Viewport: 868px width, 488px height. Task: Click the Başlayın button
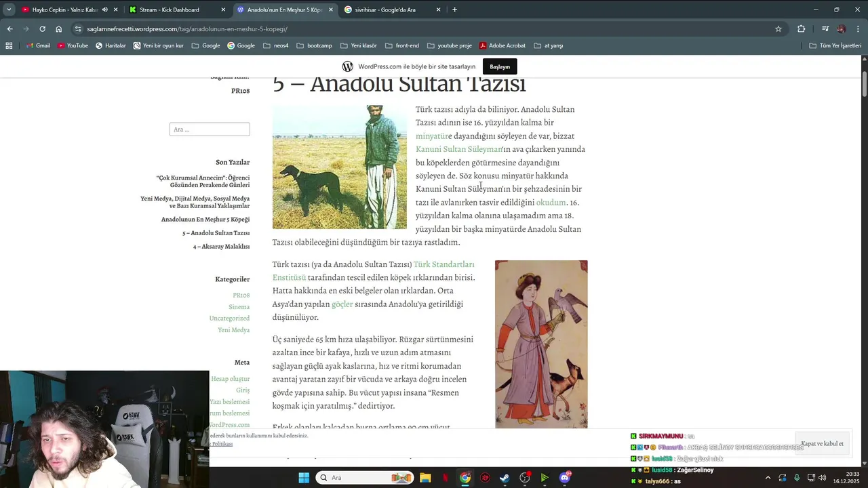500,66
